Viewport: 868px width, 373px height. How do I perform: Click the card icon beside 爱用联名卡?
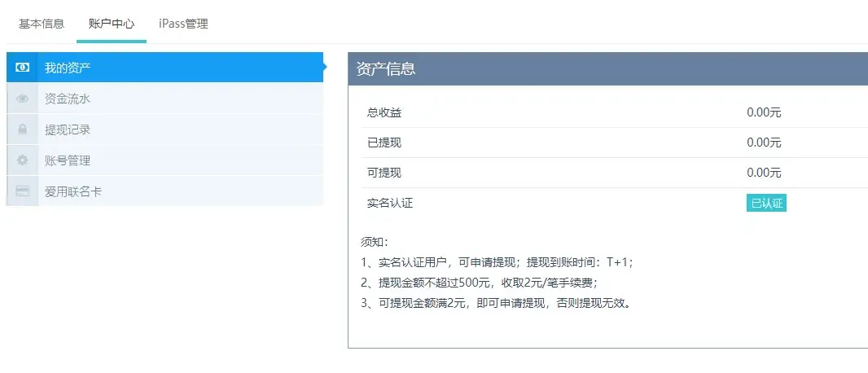(x=23, y=191)
